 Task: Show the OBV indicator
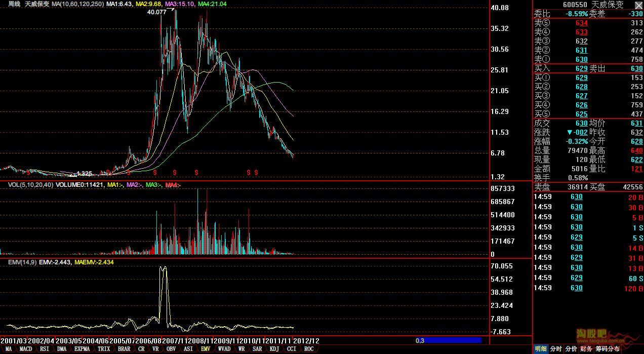(171, 349)
